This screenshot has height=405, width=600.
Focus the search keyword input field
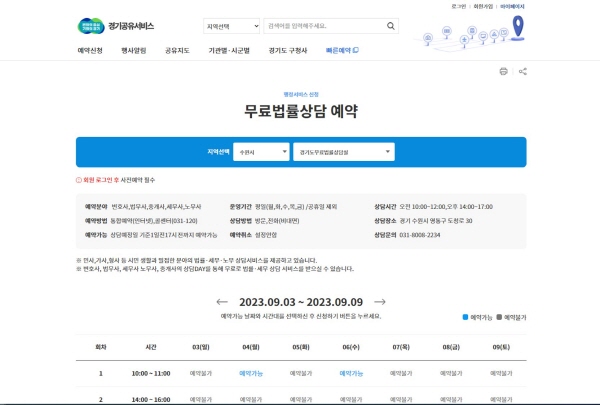tap(324, 26)
